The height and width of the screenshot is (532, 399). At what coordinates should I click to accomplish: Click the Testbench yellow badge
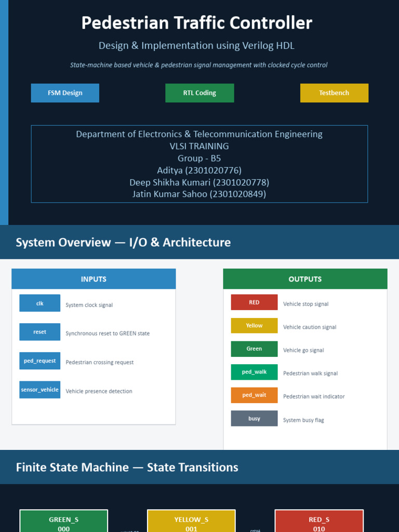(334, 93)
